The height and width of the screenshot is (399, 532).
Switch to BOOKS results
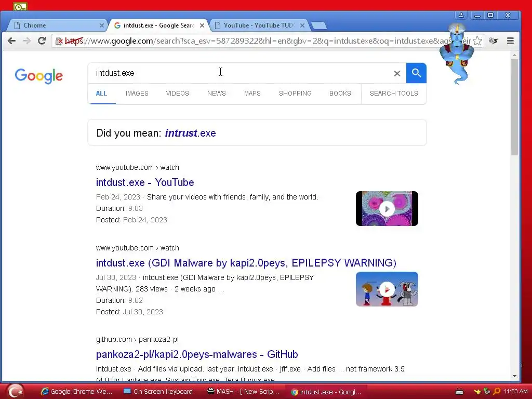[340, 94]
